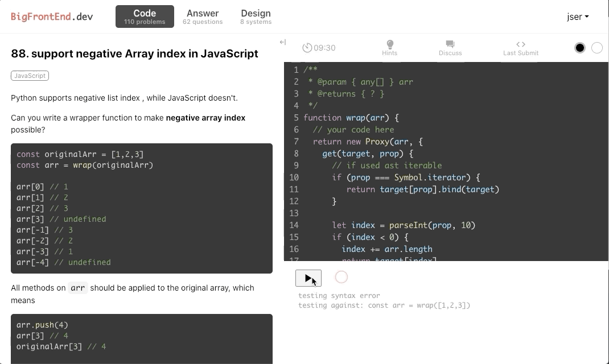The height and width of the screenshot is (364, 609).
Task: Click 'const arr = wrap(originalArr)' line
Action: [x=85, y=165]
